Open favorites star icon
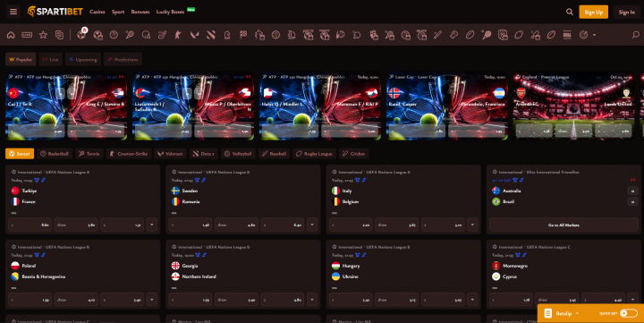The image size is (644, 323). pos(43,35)
